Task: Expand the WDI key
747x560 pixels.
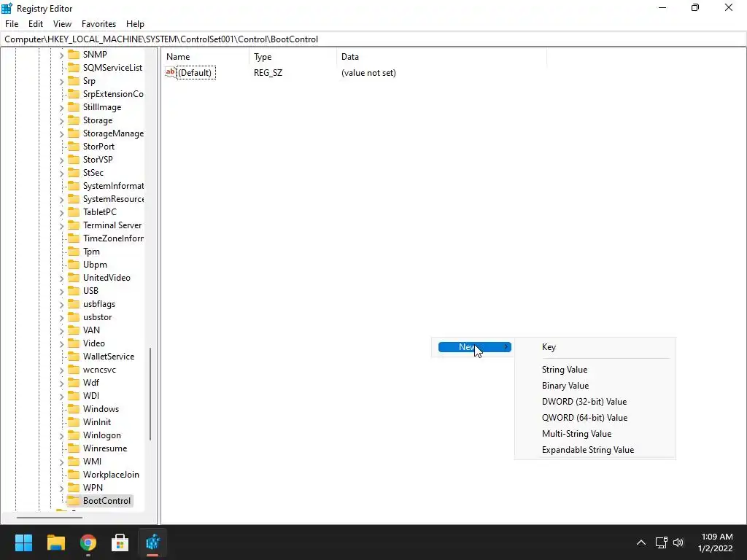Action: point(61,396)
